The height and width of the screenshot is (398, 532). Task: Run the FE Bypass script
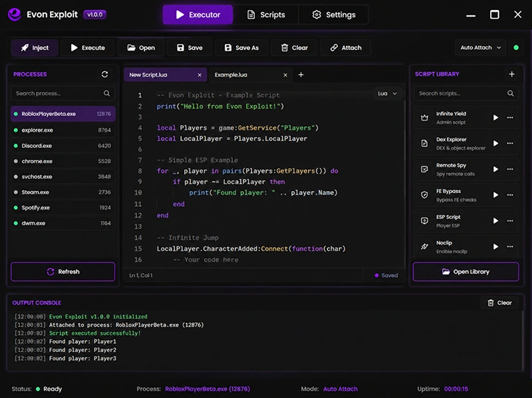point(495,195)
